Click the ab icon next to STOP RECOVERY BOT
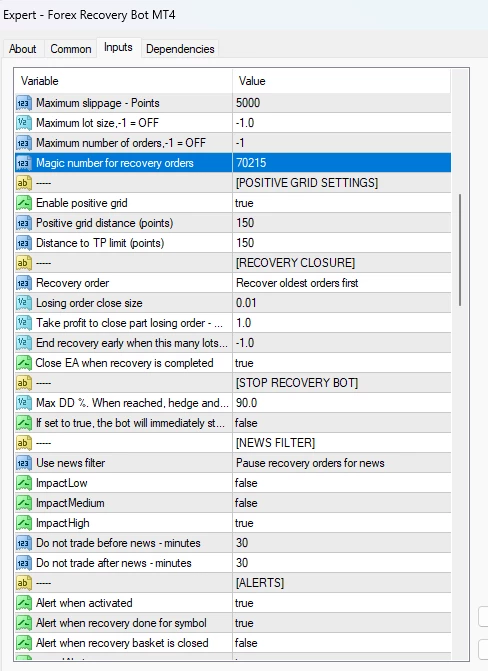This screenshot has width=488, height=671. [24, 383]
